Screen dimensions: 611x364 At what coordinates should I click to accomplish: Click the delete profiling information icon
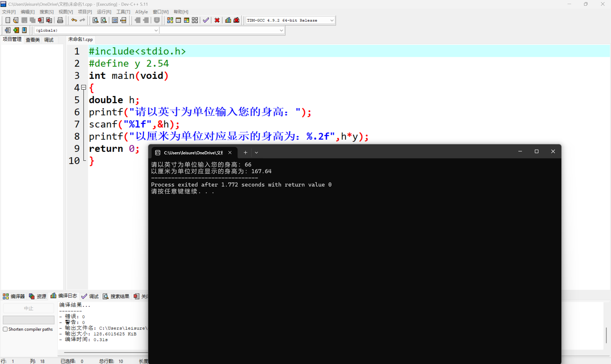click(x=236, y=20)
